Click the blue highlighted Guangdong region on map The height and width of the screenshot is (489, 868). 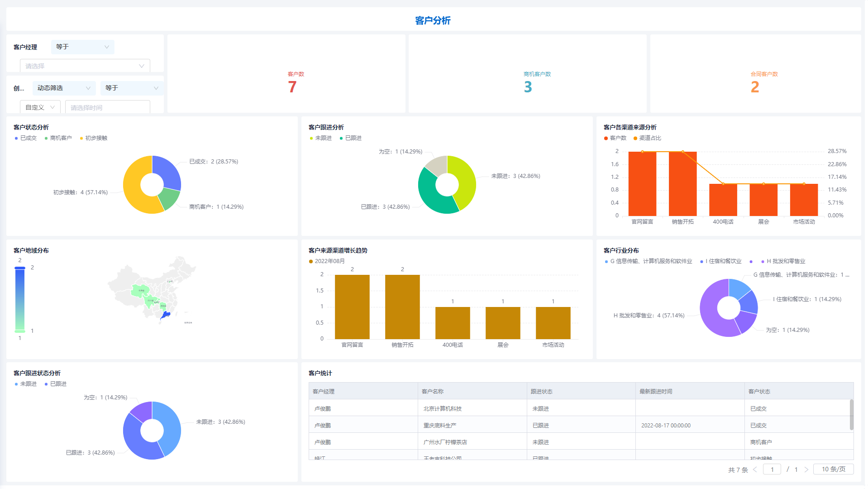(x=166, y=315)
